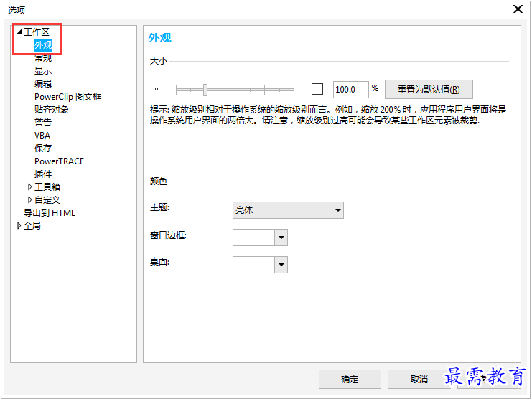Click the UI scaling size slider handle
Image resolution: width=532 pixels, height=399 pixels.
[205, 90]
